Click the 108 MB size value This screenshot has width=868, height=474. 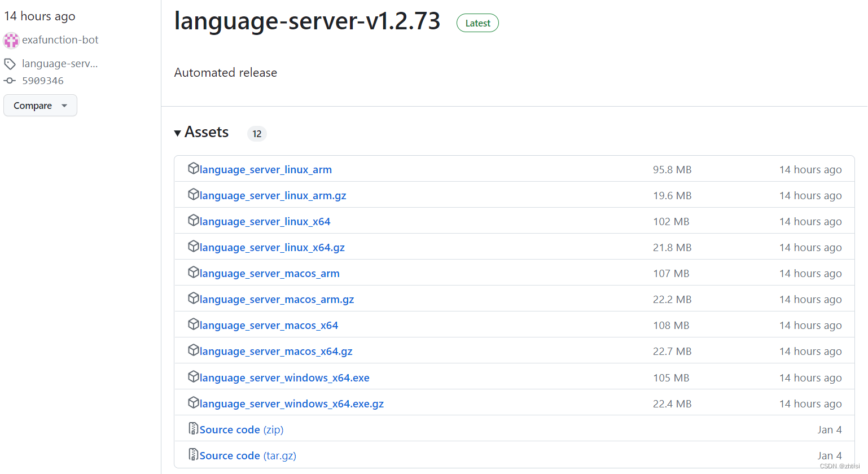(671, 326)
